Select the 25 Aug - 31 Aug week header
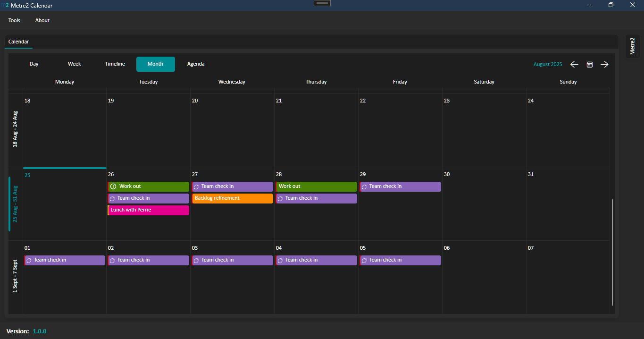The height and width of the screenshot is (339, 644). [x=15, y=204]
